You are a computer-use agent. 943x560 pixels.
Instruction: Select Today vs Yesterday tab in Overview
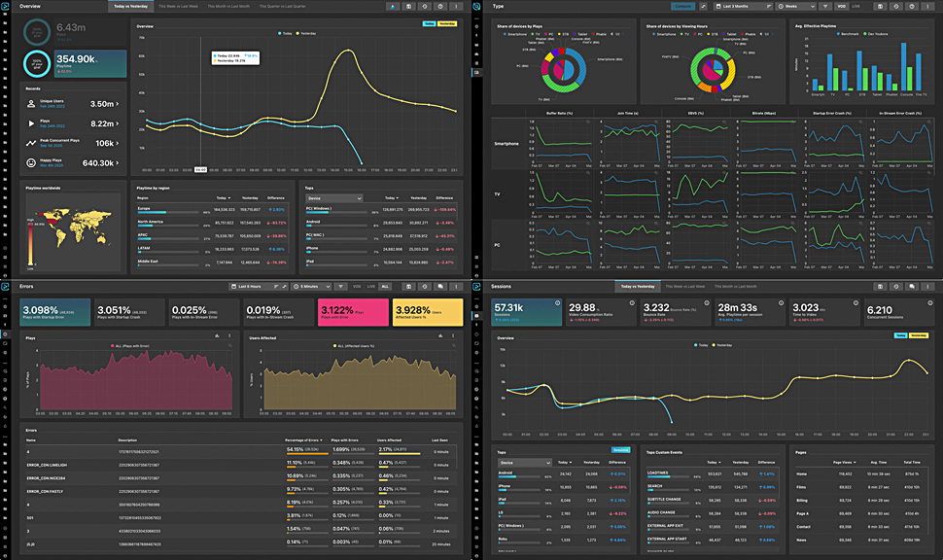click(x=130, y=6)
